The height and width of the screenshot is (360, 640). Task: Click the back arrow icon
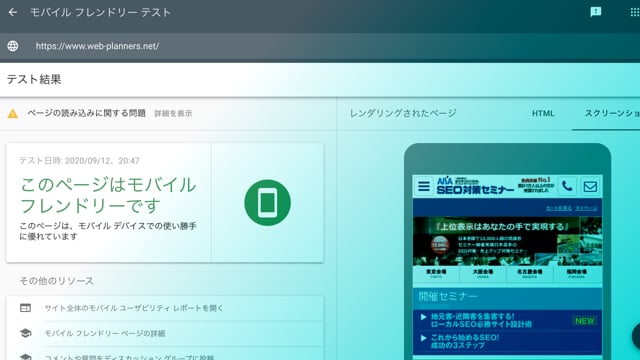13,12
